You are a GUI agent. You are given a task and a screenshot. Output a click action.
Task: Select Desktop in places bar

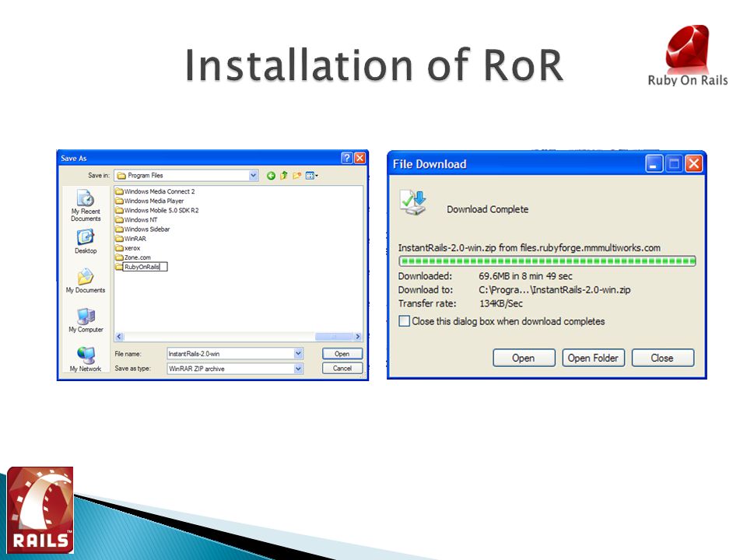click(x=86, y=241)
